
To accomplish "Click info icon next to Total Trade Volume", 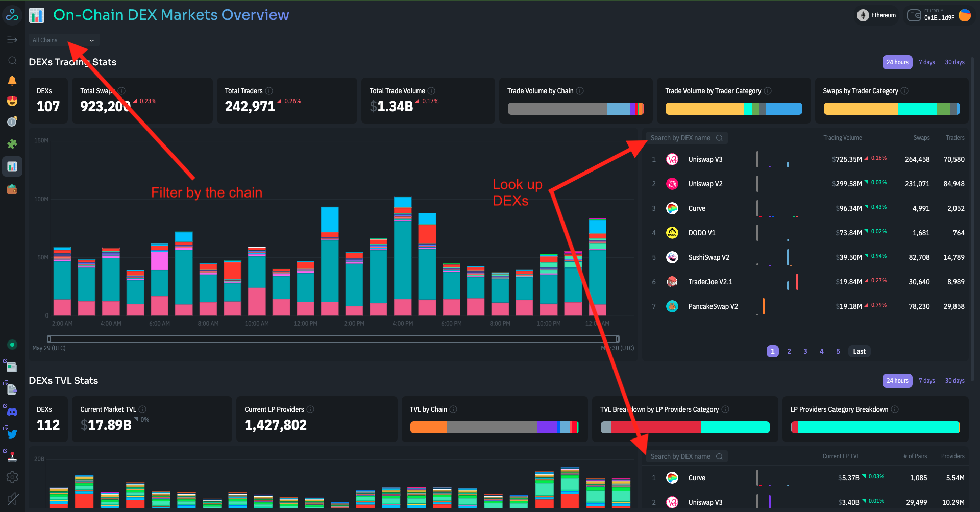I will pyautogui.click(x=431, y=91).
